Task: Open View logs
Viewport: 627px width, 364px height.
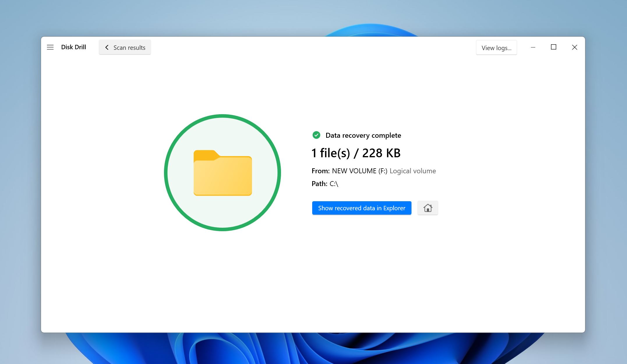Action: pos(496,48)
